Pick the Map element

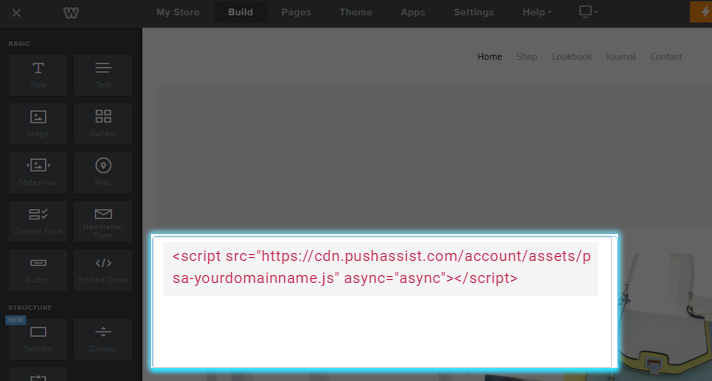tap(103, 173)
